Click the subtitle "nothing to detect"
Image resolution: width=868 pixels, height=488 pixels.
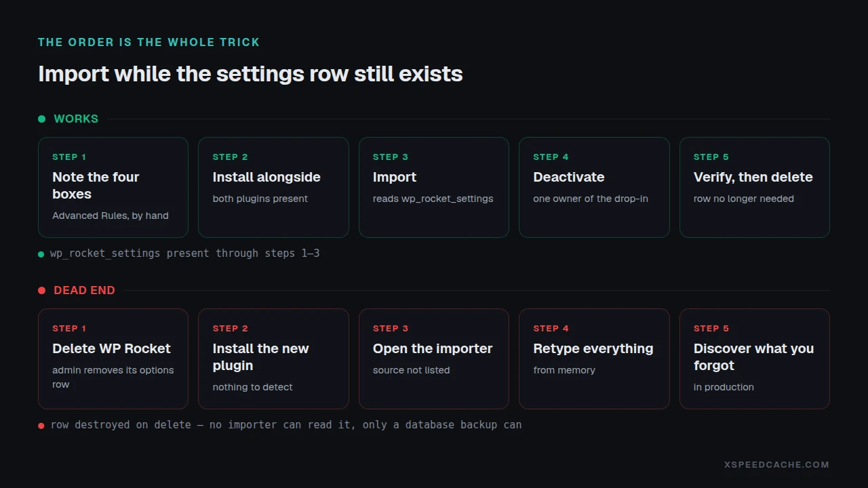(253, 387)
